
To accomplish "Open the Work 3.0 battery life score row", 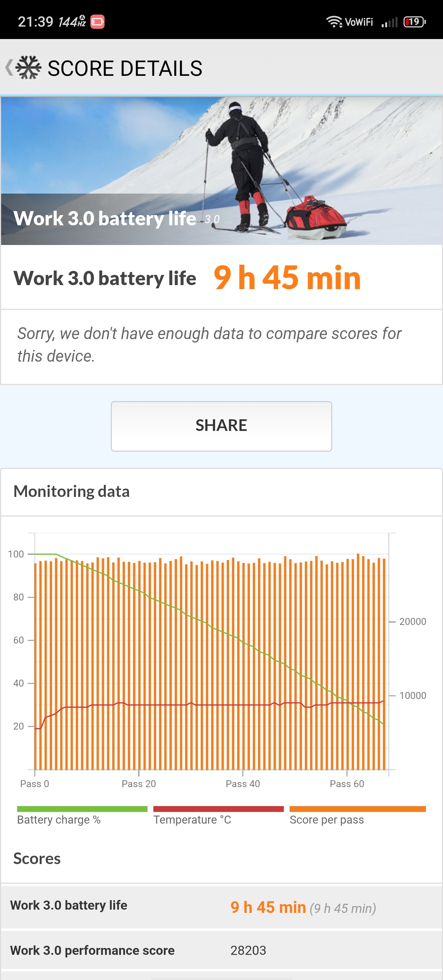I will click(221, 907).
